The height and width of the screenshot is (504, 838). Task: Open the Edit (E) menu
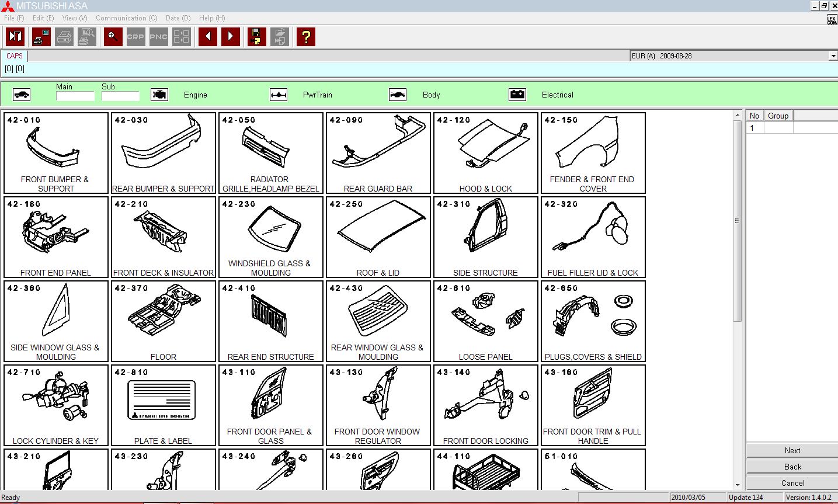[43, 18]
